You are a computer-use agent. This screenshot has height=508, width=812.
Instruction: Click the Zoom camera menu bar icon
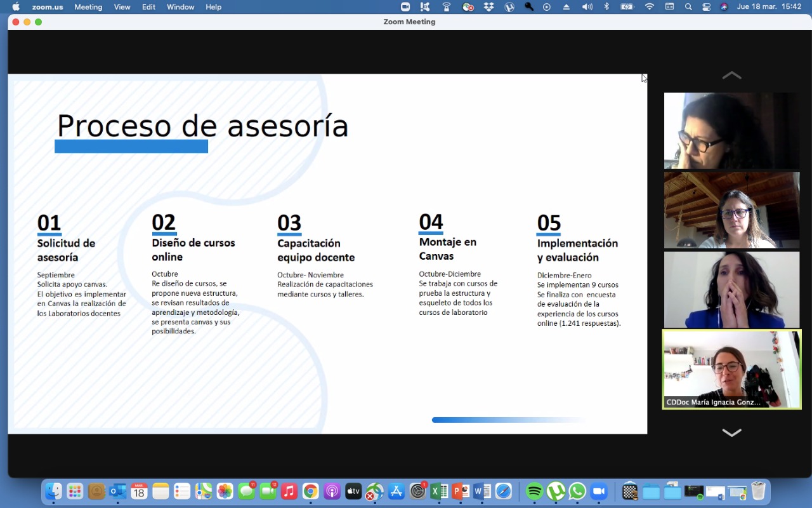(x=405, y=7)
